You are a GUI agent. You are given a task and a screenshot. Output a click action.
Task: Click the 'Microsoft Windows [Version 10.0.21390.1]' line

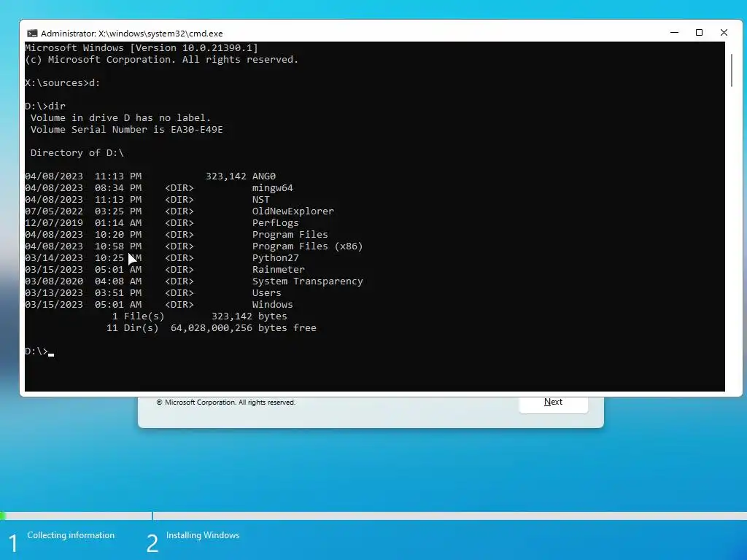click(142, 47)
